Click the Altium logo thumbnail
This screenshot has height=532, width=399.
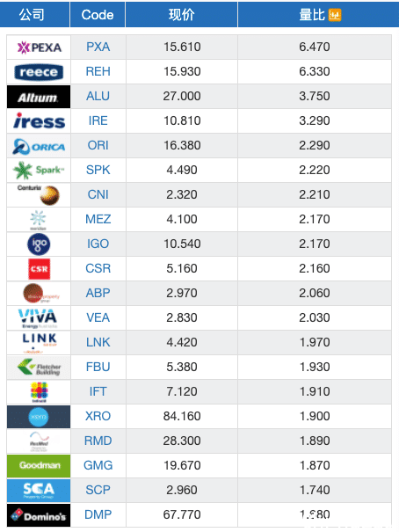click(39, 97)
